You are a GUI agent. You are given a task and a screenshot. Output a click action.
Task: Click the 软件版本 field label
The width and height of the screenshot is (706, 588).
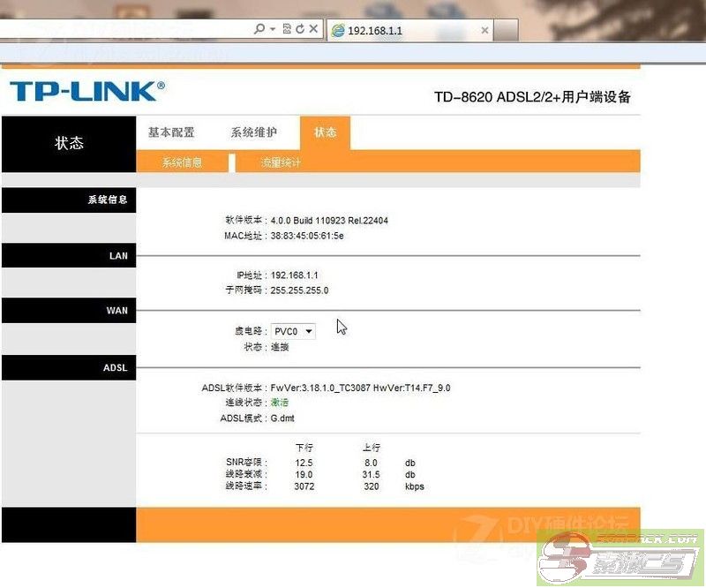click(x=244, y=220)
